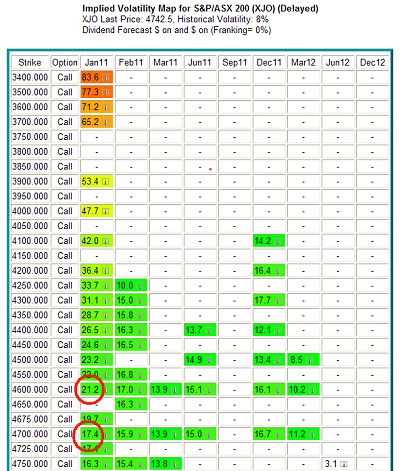This screenshot has width=400, height=471.
Task: Click info icon next to 24.6
Action: (106, 345)
